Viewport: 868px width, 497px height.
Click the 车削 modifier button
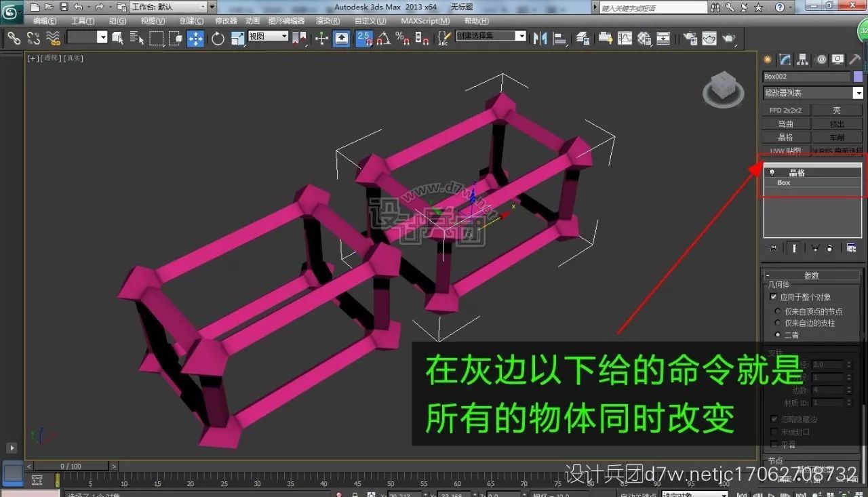[x=837, y=138]
